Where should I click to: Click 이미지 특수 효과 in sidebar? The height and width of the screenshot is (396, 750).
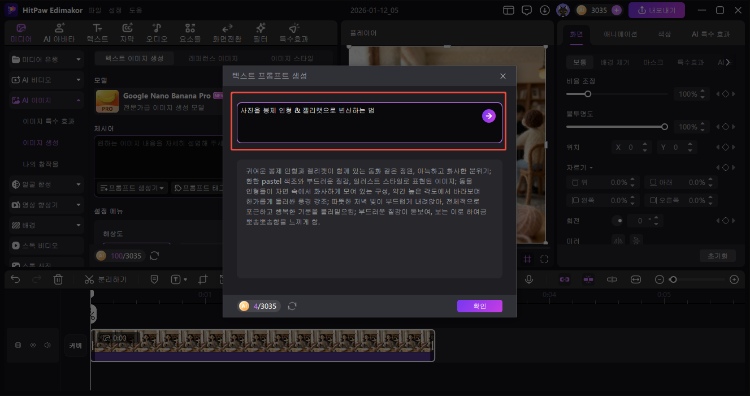pos(49,121)
